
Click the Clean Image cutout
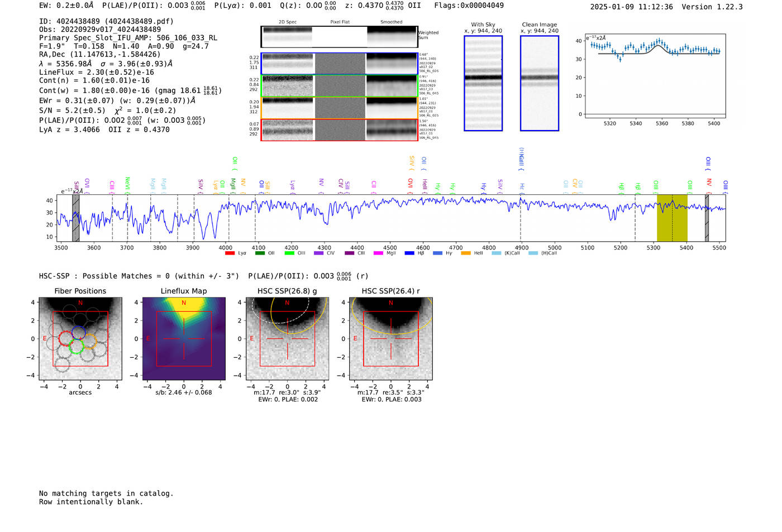click(540, 83)
